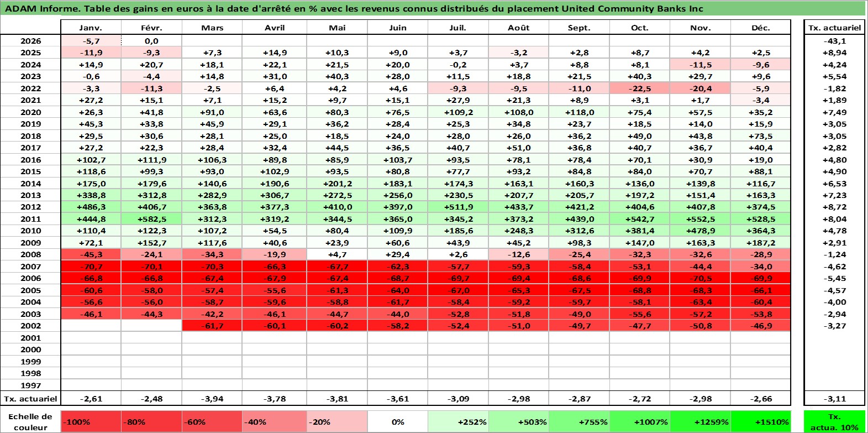The height and width of the screenshot is (433, 868).
Task: Click the Août column header
Action: (x=519, y=28)
